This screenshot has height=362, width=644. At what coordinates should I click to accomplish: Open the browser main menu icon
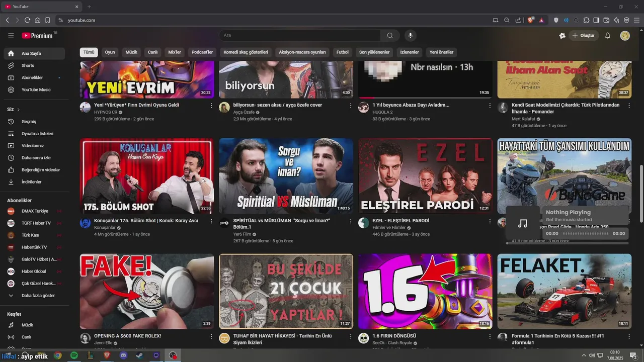pyautogui.click(x=636, y=20)
